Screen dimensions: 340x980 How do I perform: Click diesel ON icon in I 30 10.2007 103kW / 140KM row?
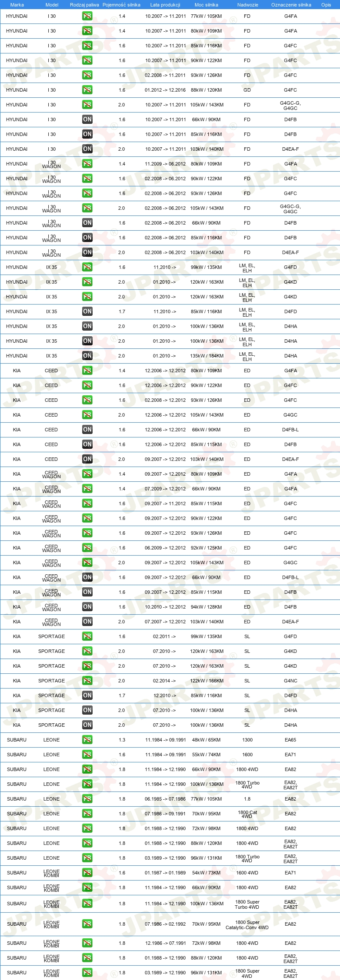87,149
